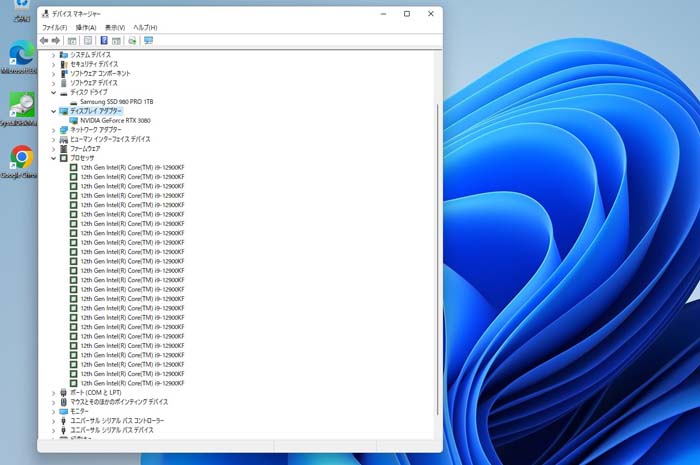
Task: Open the 操作(A) menu
Action: point(86,28)
